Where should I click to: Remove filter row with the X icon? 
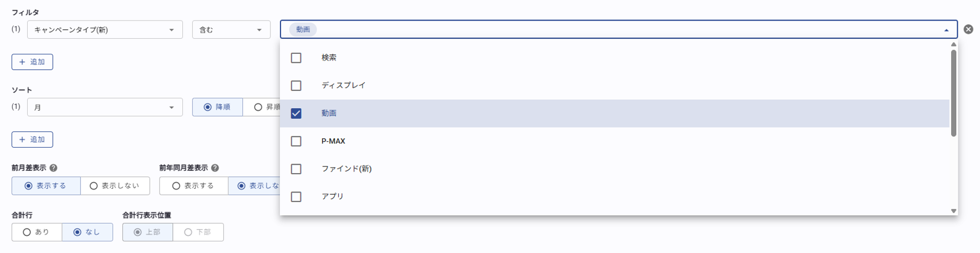tap(968, 29)
